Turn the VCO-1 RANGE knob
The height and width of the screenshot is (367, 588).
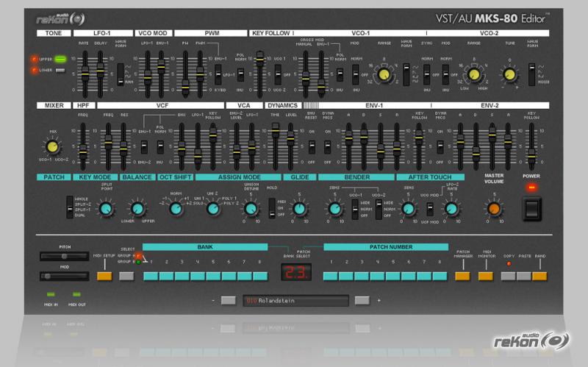384,74
